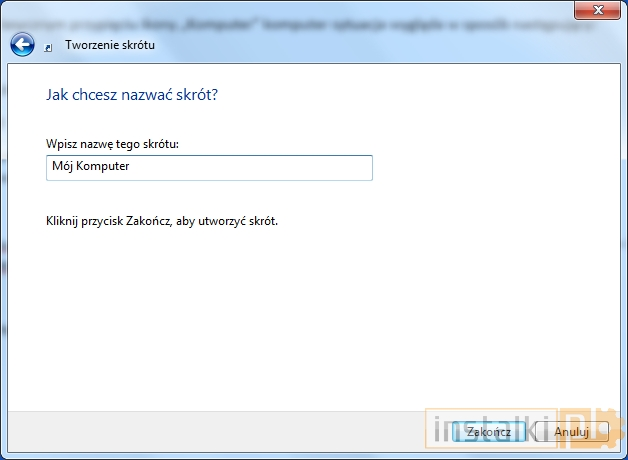Image resolution: width=628 pixels, height=460 pixels.
Task: Click the blue Back arrow button
Action: tap(22, 45)
